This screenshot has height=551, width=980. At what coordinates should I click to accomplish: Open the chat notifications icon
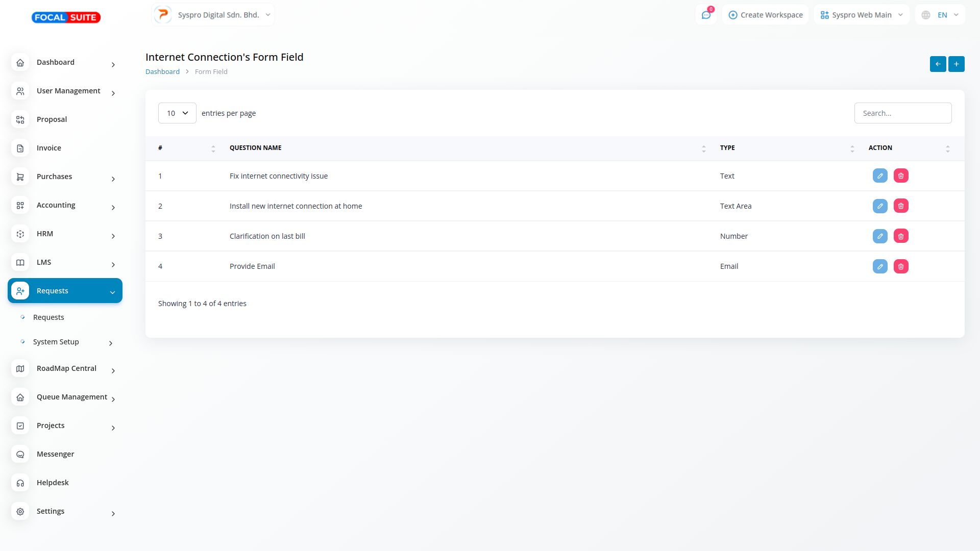click(706, 15)
